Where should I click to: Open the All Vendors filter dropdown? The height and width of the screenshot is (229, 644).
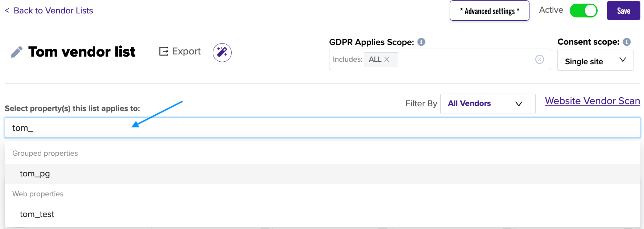click(x=488, y=104)
